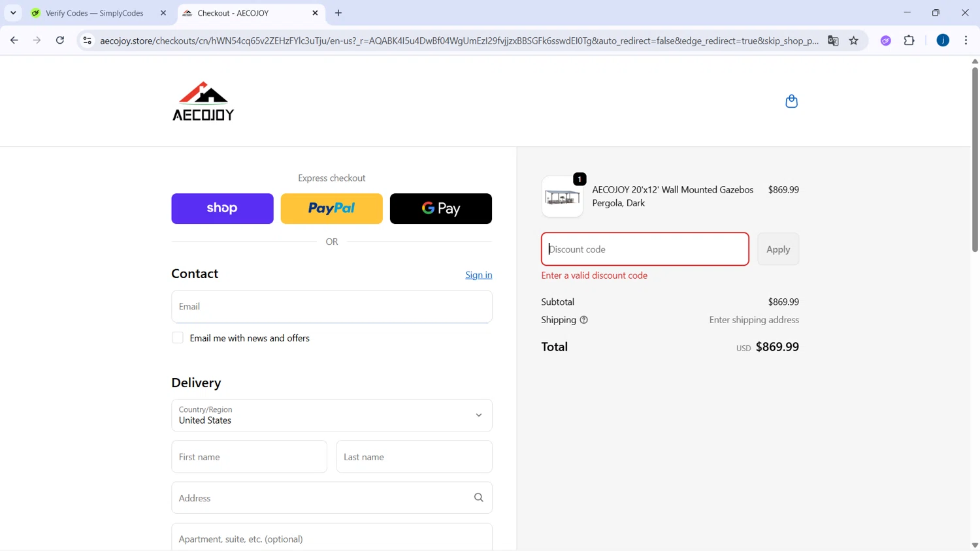980x551 pixels.
Task: Open Chrome three-dot menu
Action: coord(966,40)
